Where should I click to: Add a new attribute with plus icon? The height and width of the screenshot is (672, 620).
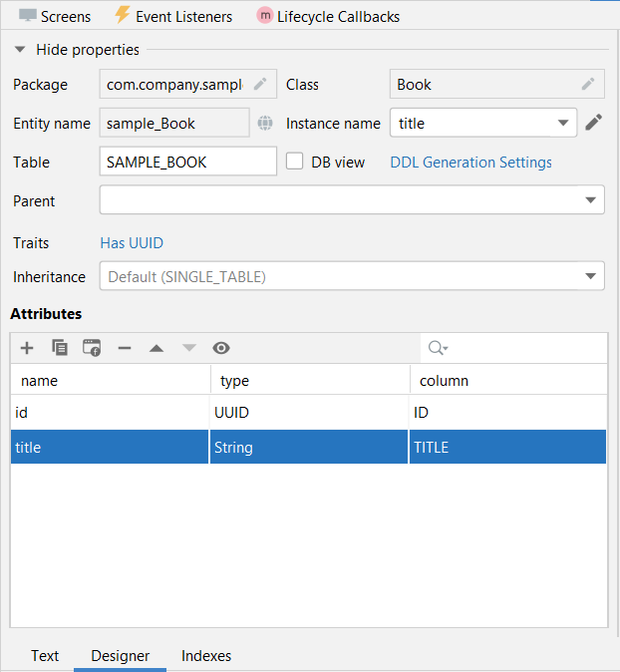coord(27,348)
